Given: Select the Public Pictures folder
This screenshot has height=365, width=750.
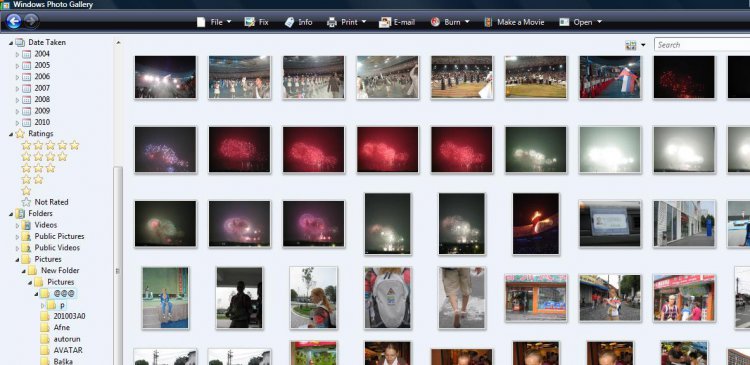Looking at the screenshot, I should pos(53,236).
